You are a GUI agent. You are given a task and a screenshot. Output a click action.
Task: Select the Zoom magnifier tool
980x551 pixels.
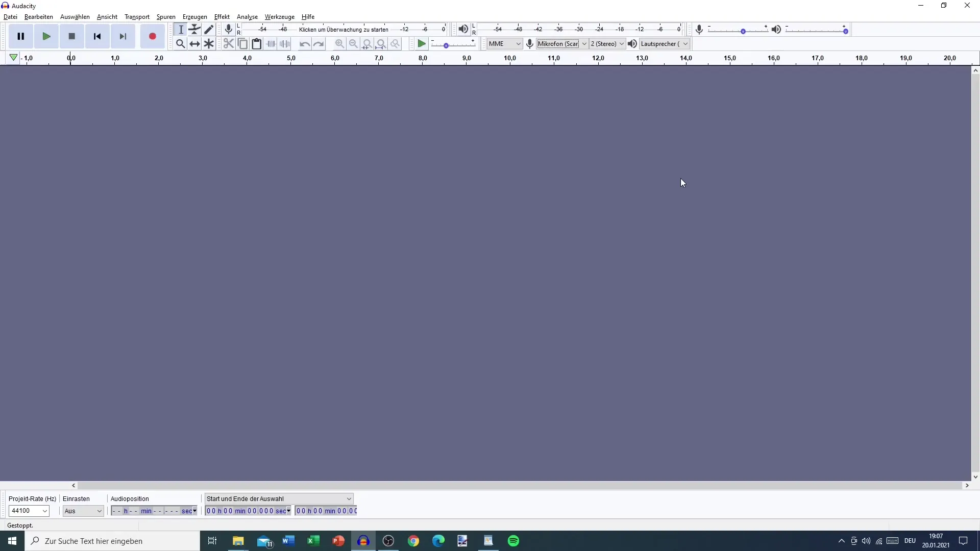(x=181, y=44)
